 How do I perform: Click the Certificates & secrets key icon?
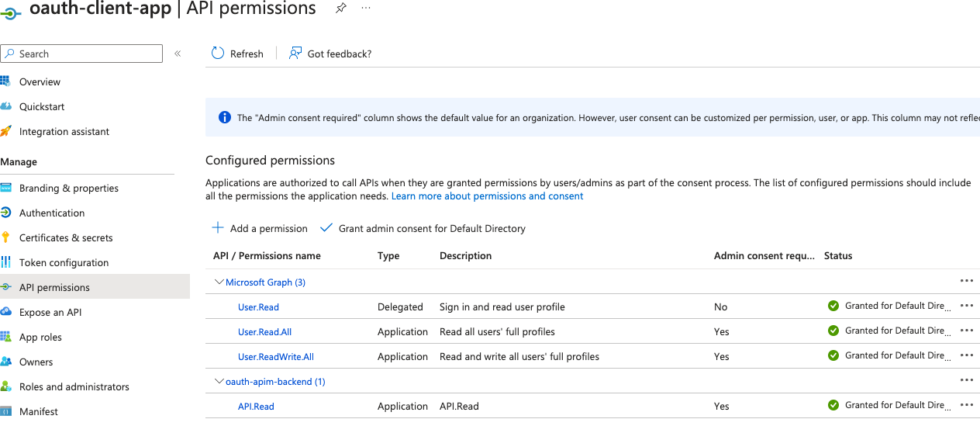pyautogui.click(x=5, y=237)
